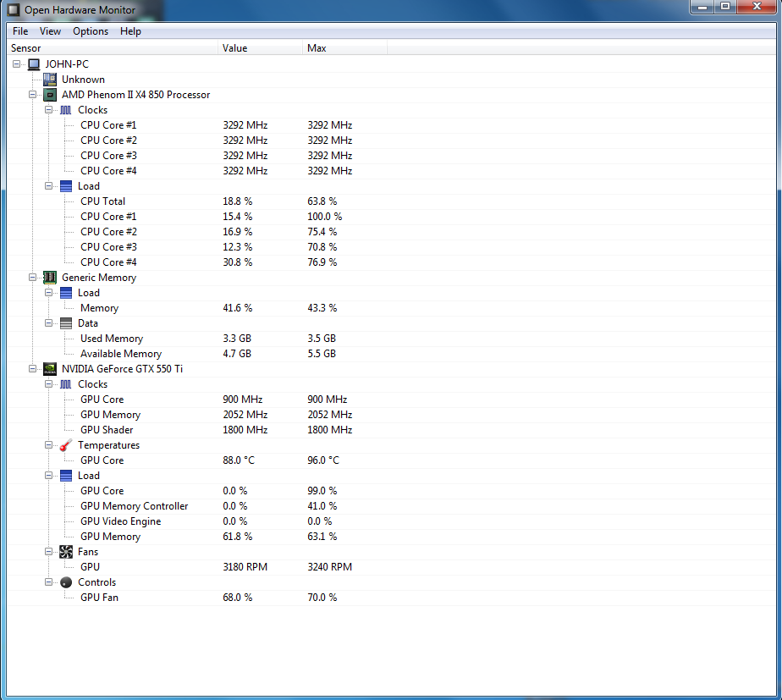Open the Options menu
782x700 pixels.
(91, 31)
